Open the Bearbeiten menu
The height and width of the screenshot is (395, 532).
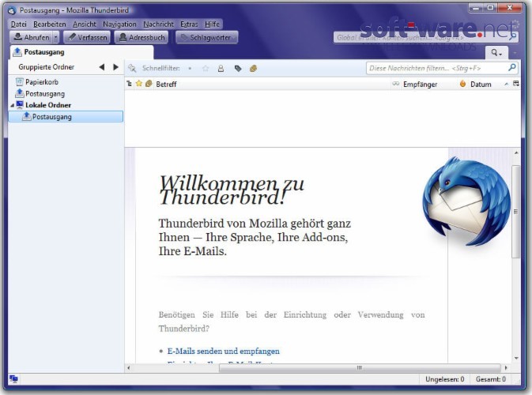tap(50, 24)
